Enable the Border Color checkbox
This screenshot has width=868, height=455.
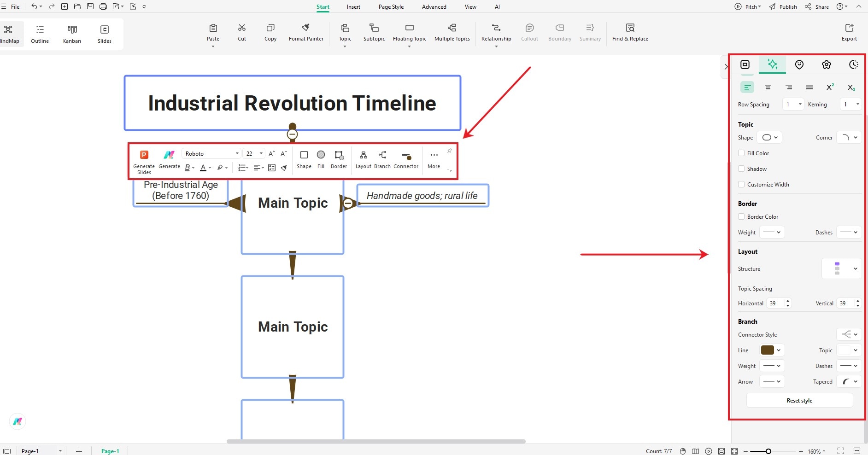point(741,216)
